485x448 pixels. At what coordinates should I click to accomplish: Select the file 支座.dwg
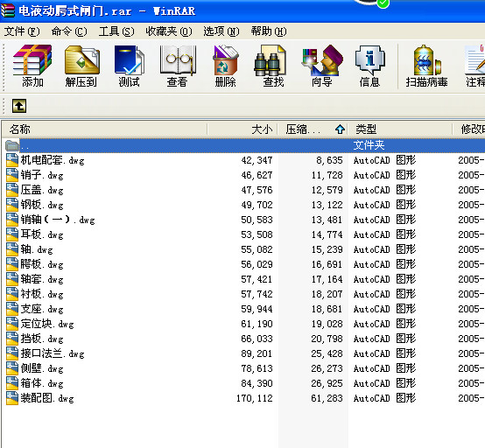coord(42,309)
